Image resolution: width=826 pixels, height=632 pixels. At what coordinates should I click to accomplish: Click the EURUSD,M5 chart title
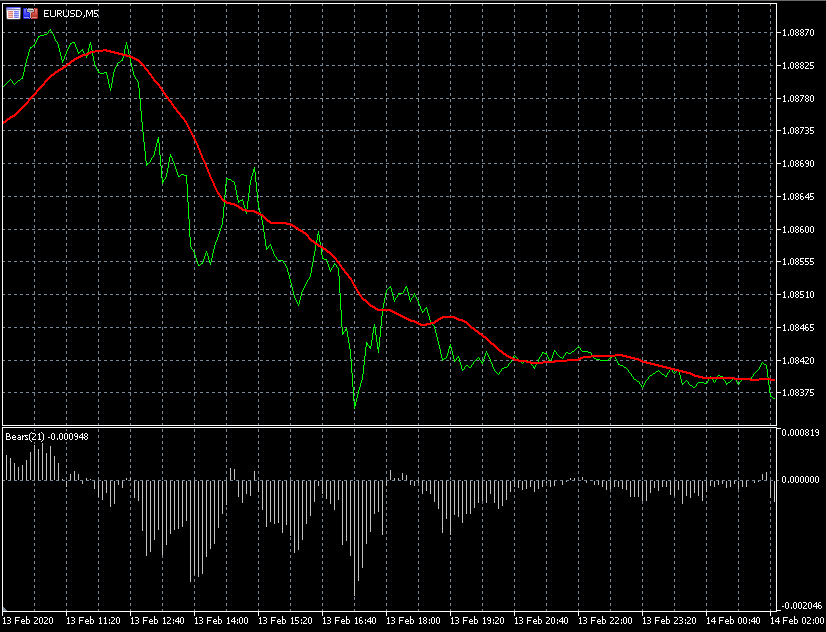click(71, 14)
